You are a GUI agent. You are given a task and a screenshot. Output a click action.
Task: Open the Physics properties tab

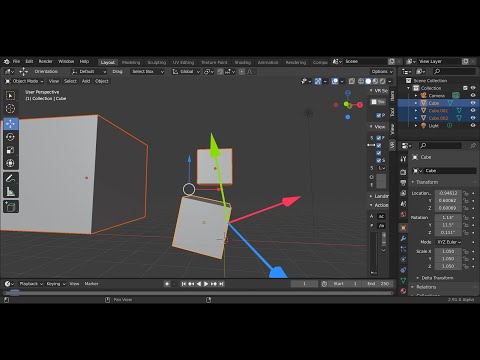tap(403, 259)
